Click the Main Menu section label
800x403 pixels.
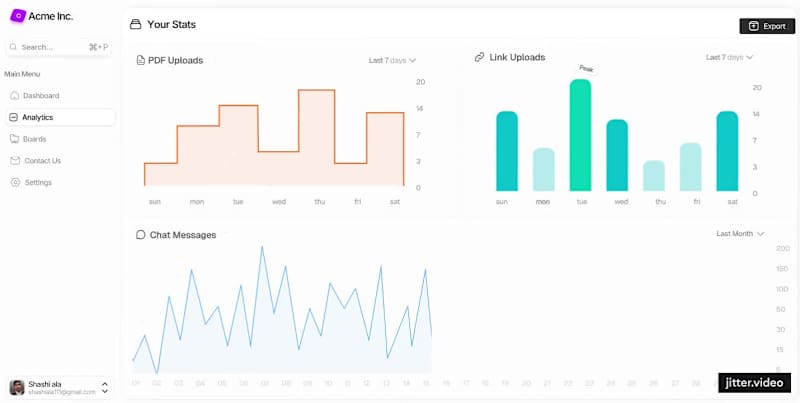[x=22, y=74]
